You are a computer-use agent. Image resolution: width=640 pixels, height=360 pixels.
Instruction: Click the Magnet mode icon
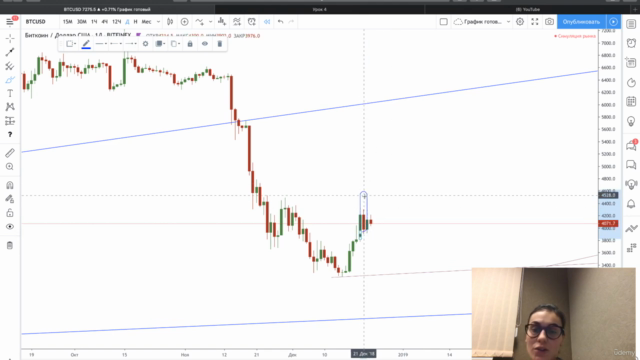pos(10,185)
